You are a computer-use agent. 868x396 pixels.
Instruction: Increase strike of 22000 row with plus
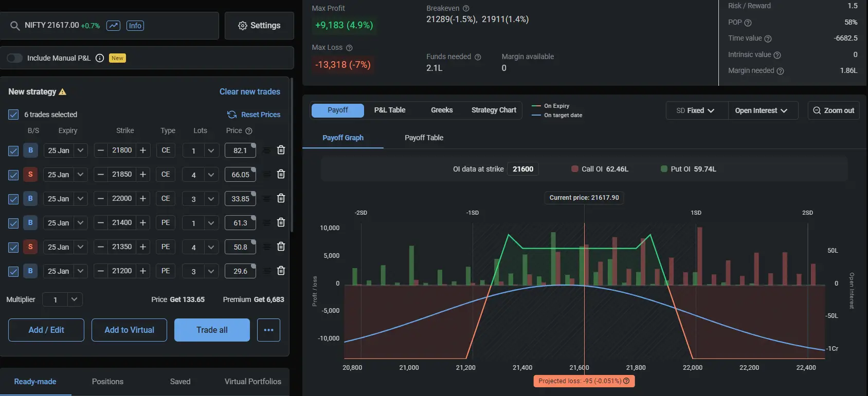click(x=143, y=199)
